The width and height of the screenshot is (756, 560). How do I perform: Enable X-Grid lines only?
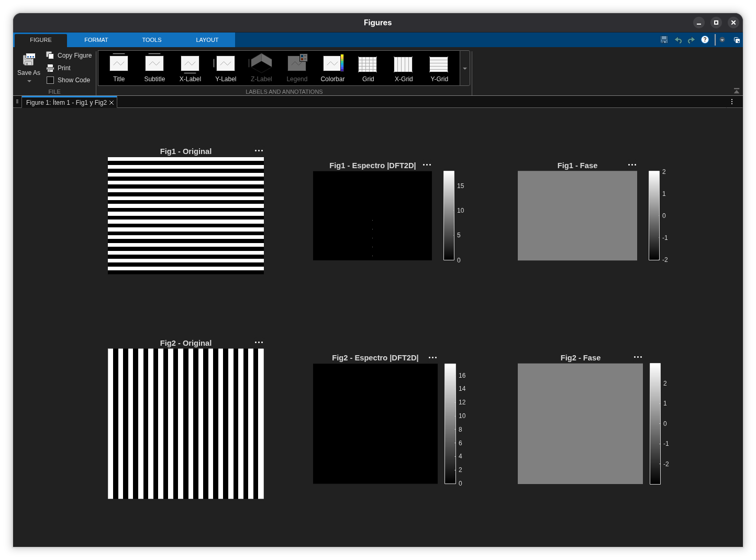pyautogui.click(x=404, y=68)
